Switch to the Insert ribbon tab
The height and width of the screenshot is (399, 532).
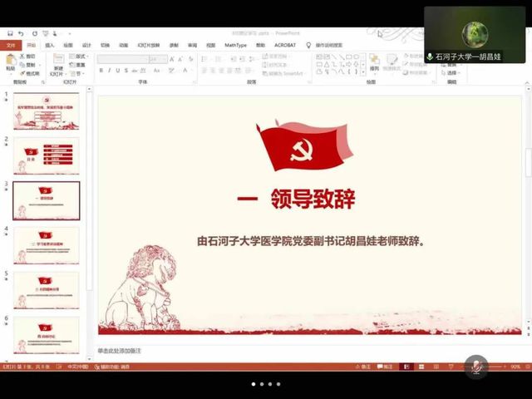coord(50,45)
